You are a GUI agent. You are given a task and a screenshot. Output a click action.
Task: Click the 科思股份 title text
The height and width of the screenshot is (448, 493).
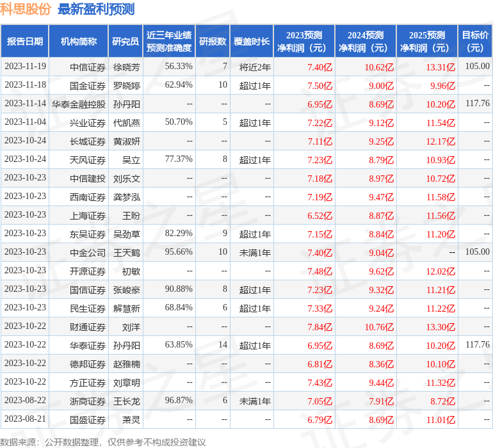(x=26, y=9)
